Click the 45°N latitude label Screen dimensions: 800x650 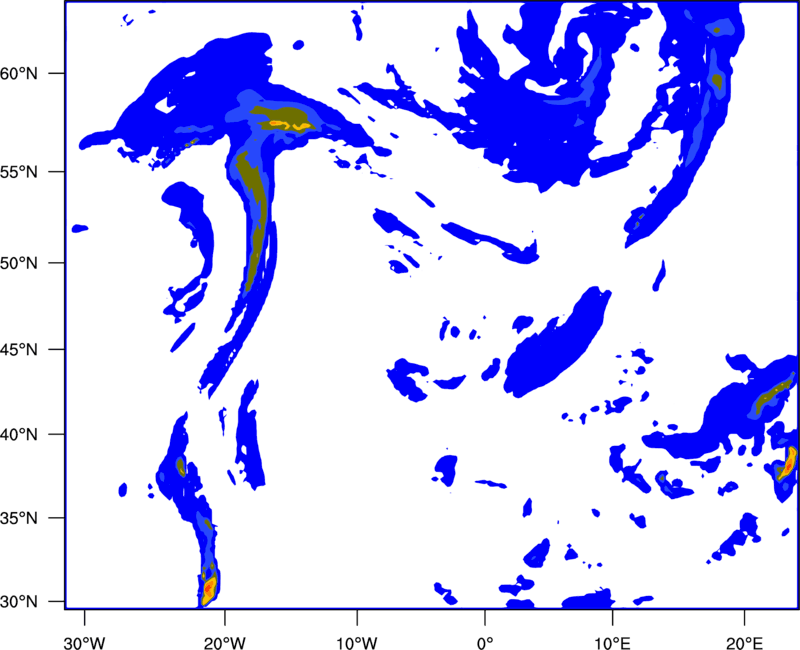[x=19, y=349]
